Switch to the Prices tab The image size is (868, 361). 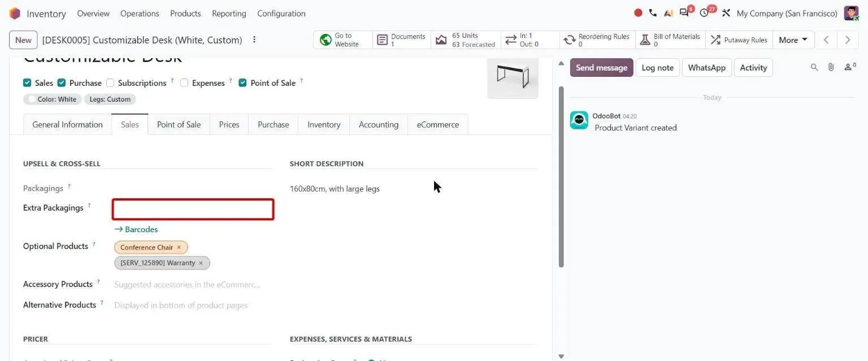[x=229, y=124]
